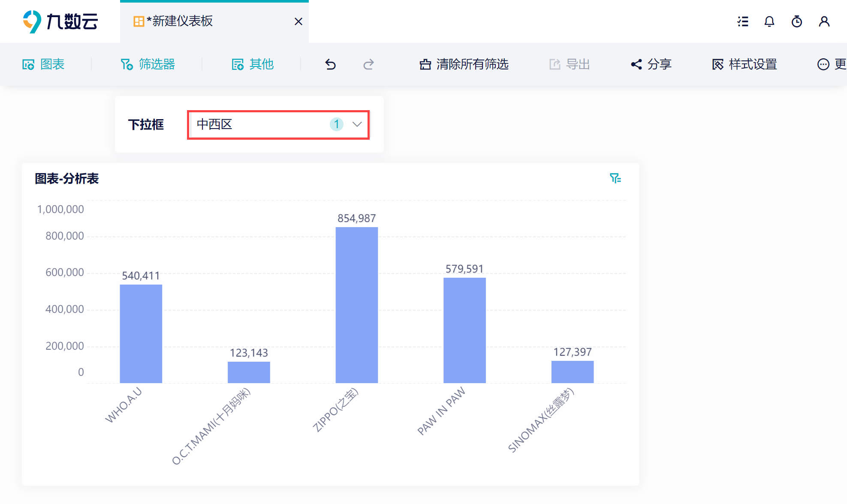Image resolution: width=847 pixels, height=504 pixels.
Task: Click the chart filter icon
Action: (615, 178)
